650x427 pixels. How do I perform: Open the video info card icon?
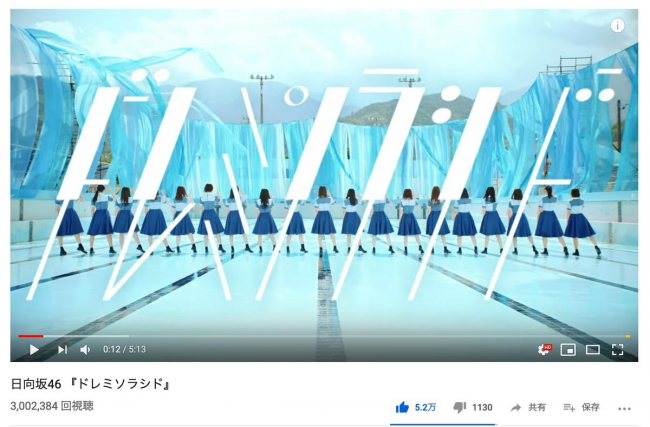(x=617, y=26)
